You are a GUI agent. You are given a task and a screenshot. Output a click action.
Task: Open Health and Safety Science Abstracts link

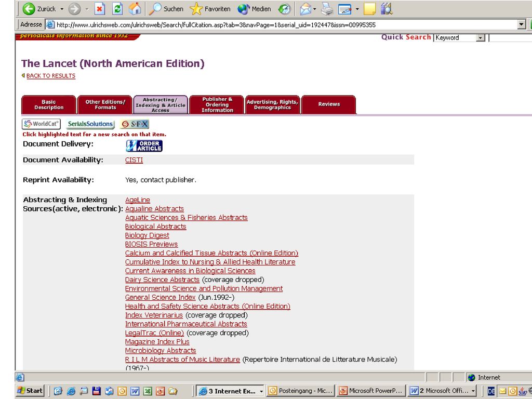pos(208,306)
